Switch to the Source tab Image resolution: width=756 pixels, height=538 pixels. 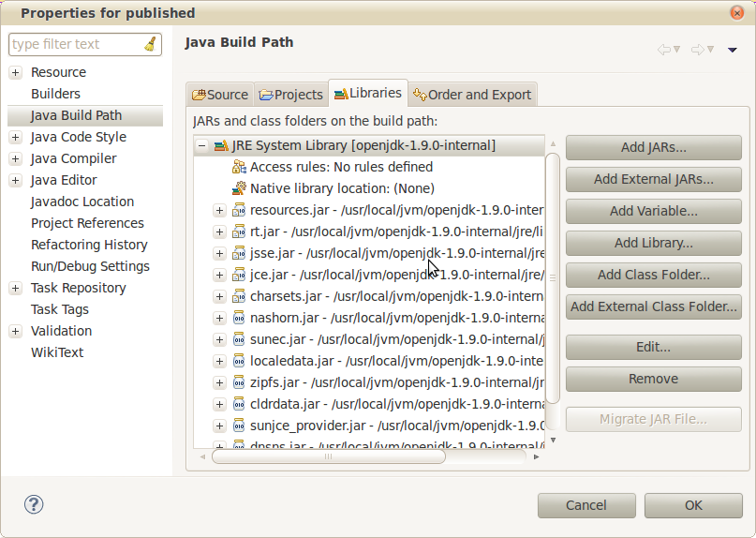(220, 95)
